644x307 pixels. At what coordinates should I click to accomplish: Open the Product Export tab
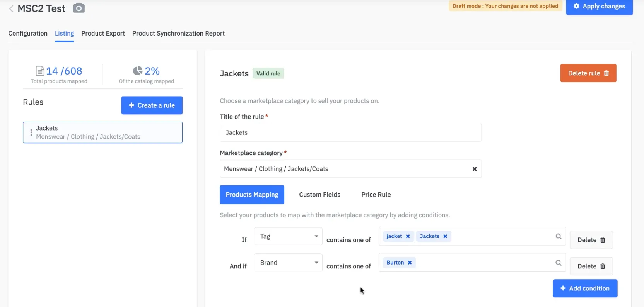pyautogui.click(x=103, y=33)
